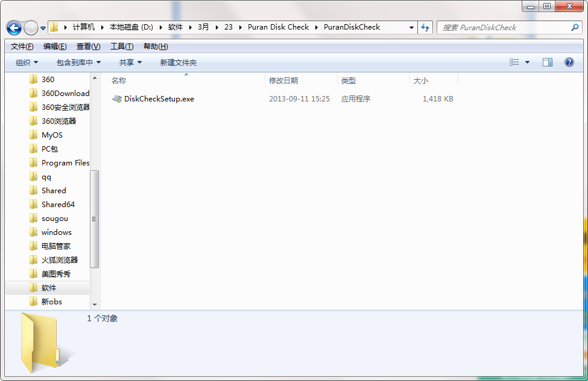The width and height of the screenshot is (588, 381).
Task: Click the folder icon in address bar
Action: click(x=54, y=27)
